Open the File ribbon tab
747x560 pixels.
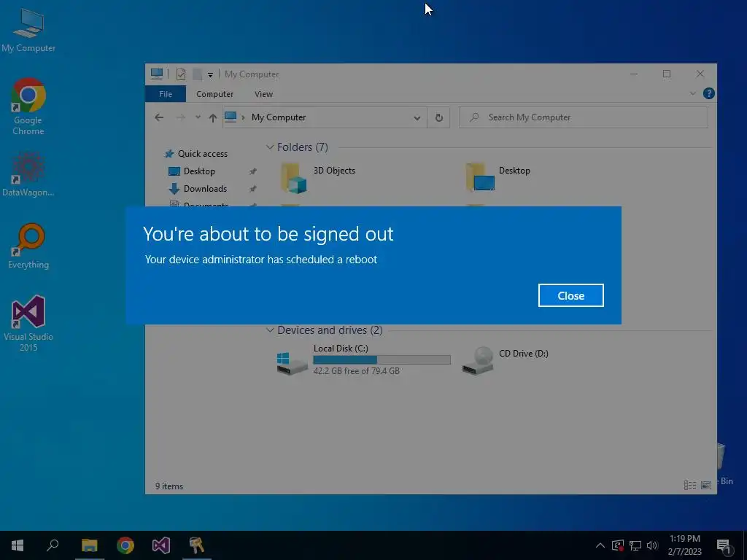pos(166,94)
